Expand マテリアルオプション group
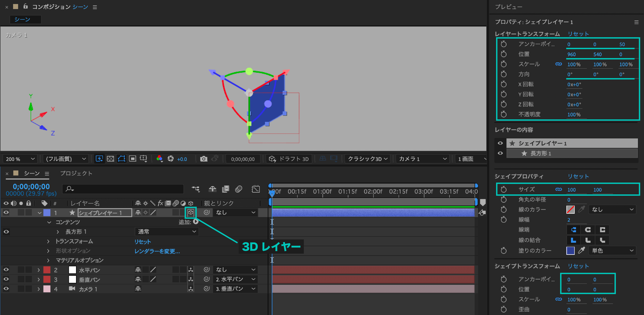 pos(48,260)
